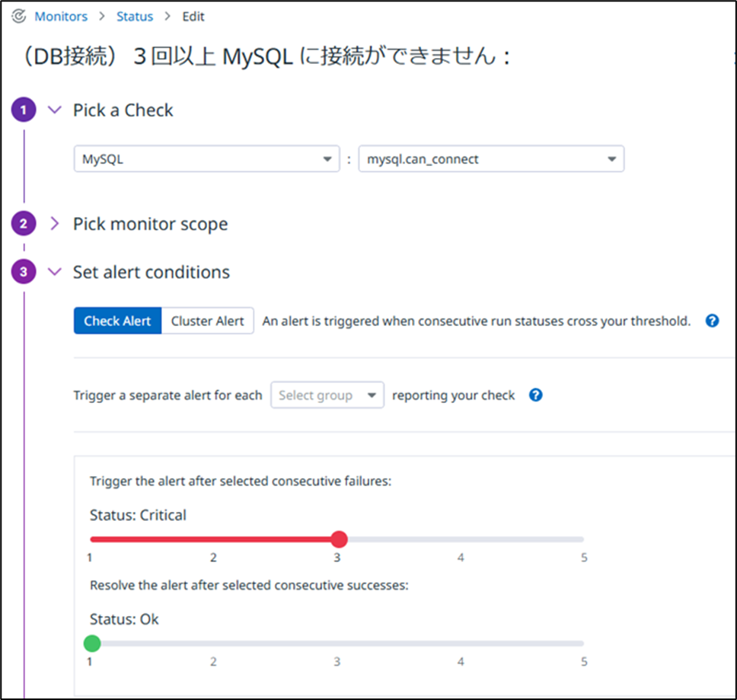The width and height of the screenshot is (737, 700).
Task: Expand the Pick monitor scope section chevron
Action: pos(55,224)
